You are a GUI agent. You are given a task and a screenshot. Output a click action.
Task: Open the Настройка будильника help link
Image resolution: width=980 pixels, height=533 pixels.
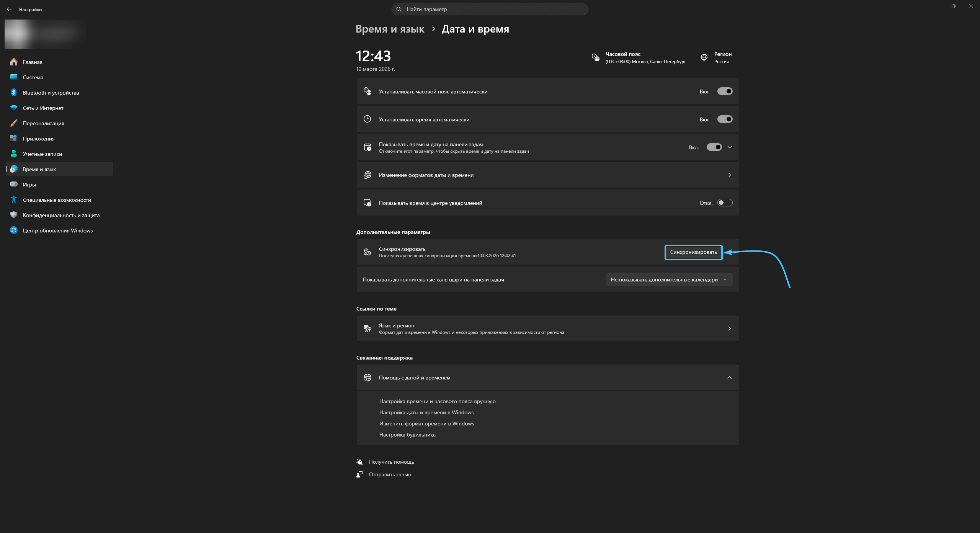pos(407,435)
